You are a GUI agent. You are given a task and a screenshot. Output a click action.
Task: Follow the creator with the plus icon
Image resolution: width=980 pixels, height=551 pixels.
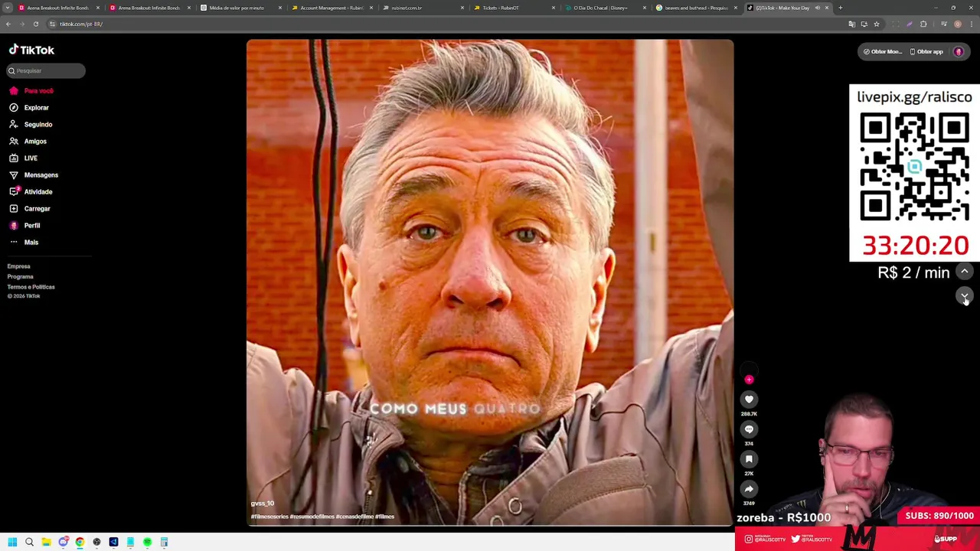(x=749, y=379)
